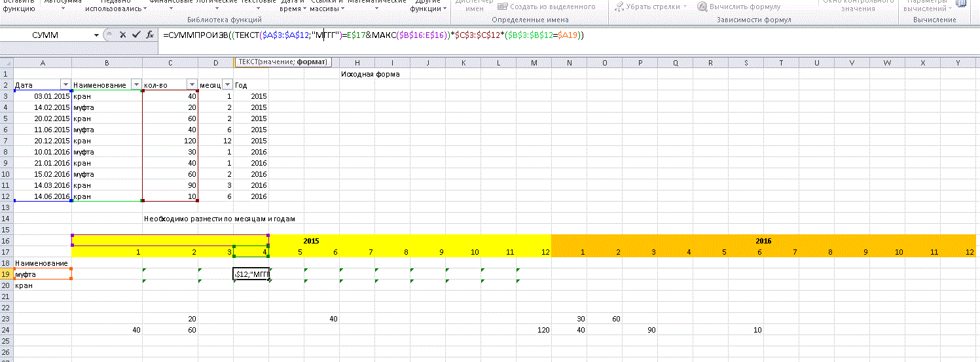Viewport: 980px width, 362px height.
Task: Click the cell containing date 03.01.2015
Action: (43, 96)
